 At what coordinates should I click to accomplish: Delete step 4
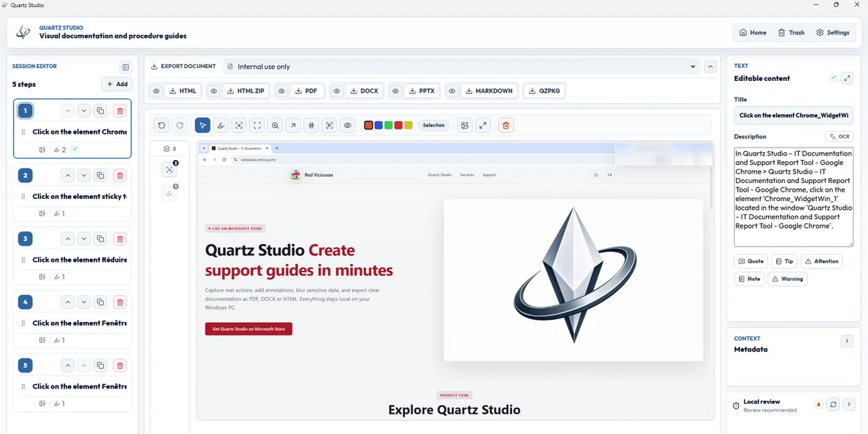(x=120, y=302)
